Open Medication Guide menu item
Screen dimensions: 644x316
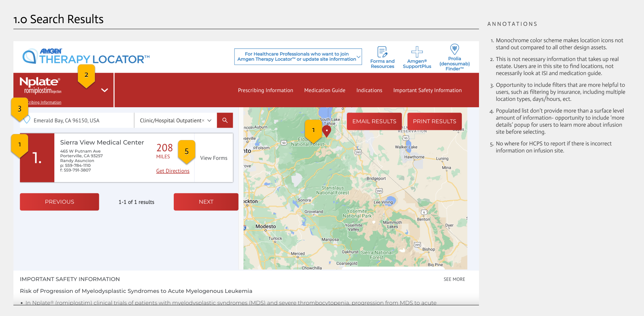(x=325, y=90)
